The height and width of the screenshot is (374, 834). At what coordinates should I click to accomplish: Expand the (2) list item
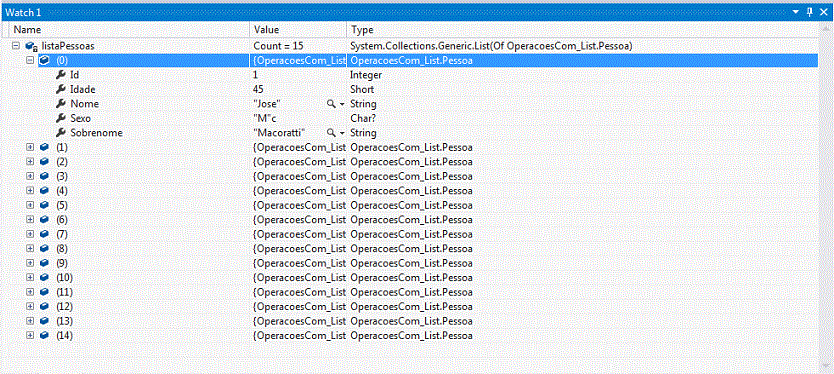coord(30,161)
